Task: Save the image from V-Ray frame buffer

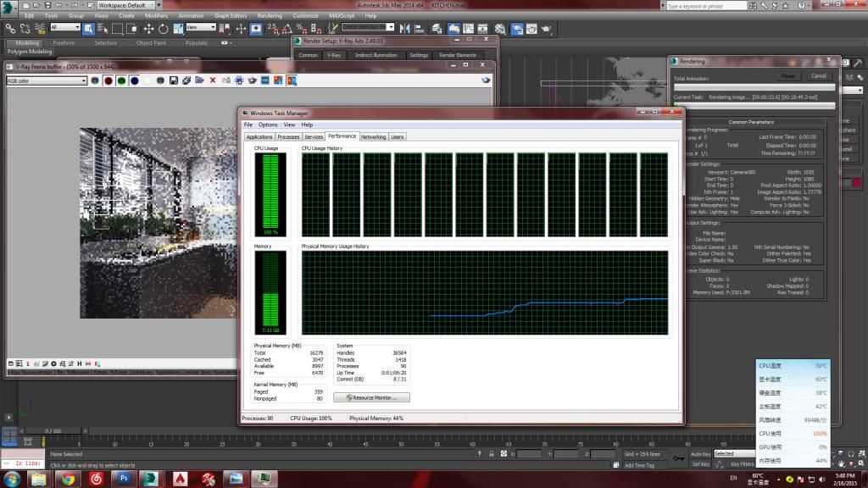Action: pos(173,80)
